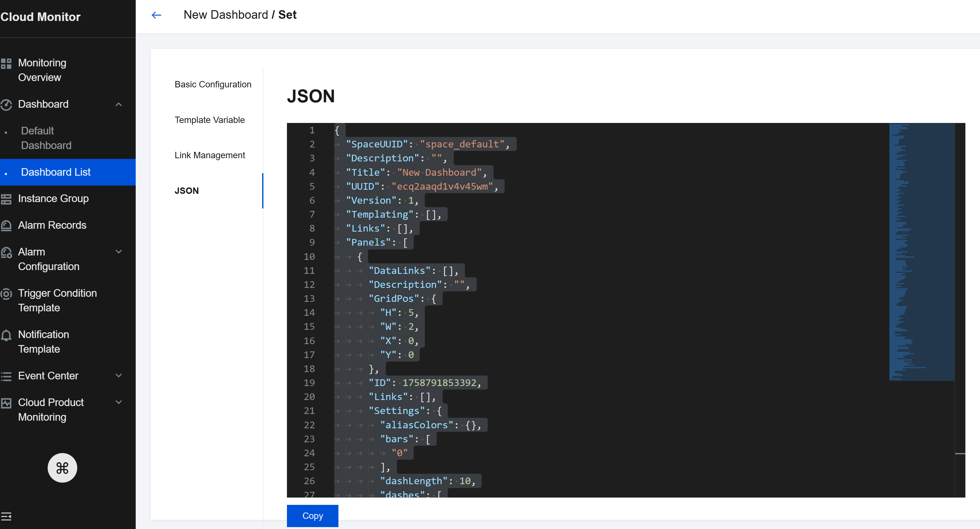Click the "Templating": [] line
This screenshot has width=980, height=529.
click(x=393, y=214)
